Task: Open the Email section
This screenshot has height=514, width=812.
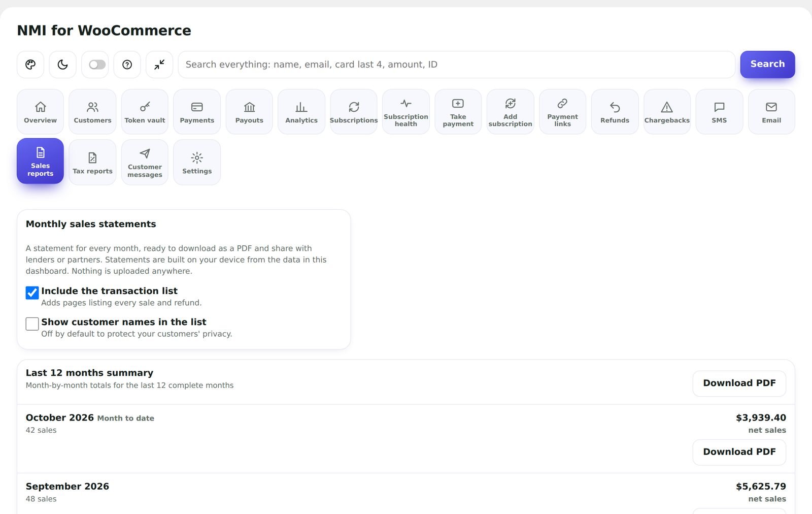Action: coord(771,112)
